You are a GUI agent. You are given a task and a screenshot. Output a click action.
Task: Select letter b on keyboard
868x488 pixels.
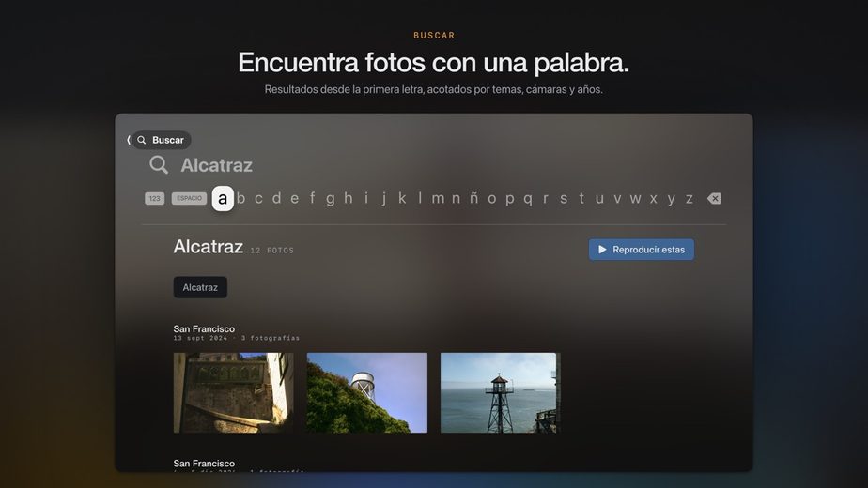240,198
